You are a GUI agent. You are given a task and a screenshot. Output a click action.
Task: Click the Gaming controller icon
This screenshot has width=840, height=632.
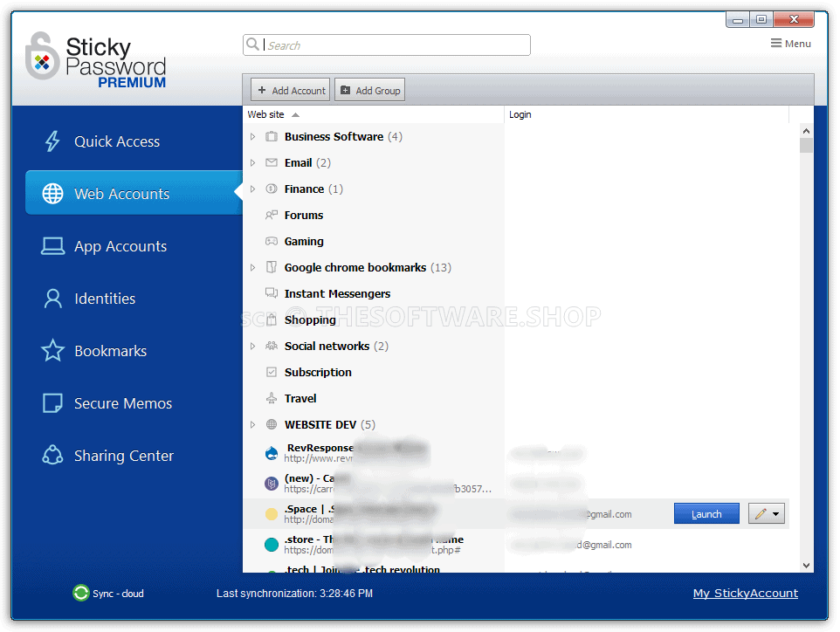[x=272, y=241]
